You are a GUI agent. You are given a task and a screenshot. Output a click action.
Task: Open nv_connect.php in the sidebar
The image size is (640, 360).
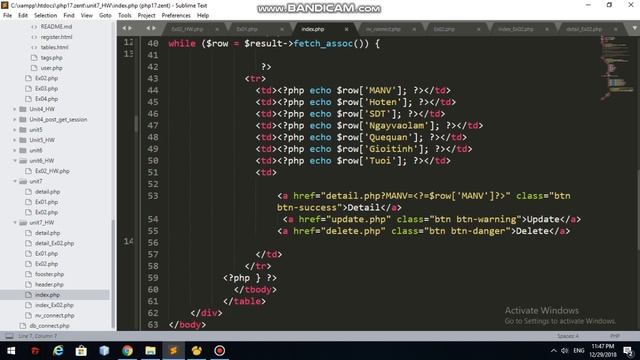[x=54, y=316]
